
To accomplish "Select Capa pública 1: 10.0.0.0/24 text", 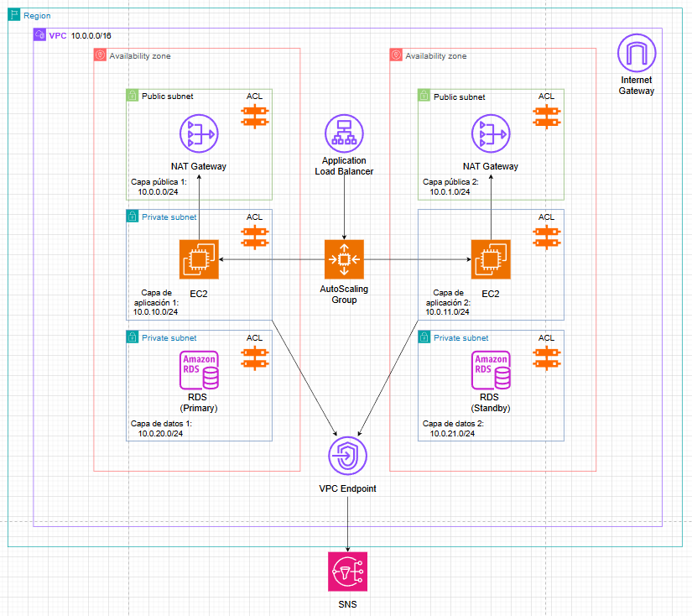I will (x=159, y=187).
